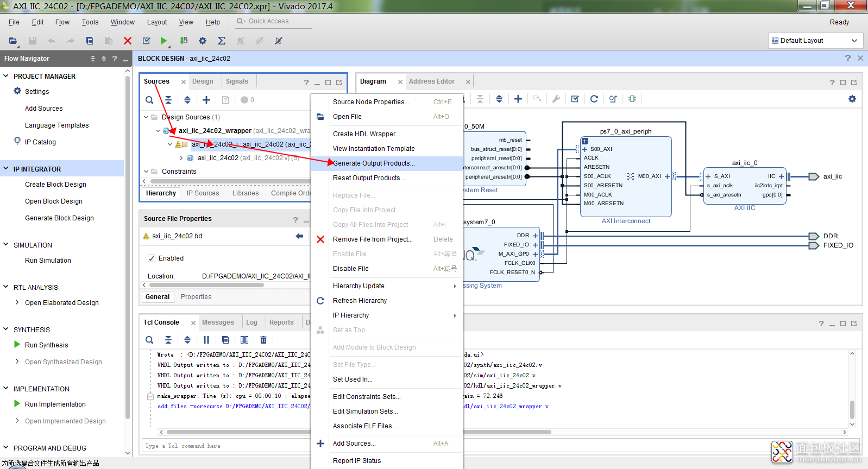Validate design icon in Diagram toolbar
868x469 pixels.
[x=575, y=99]
